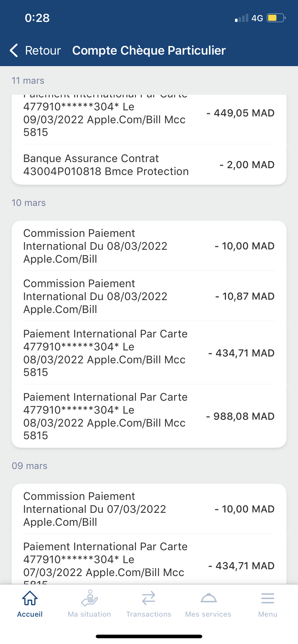This screenshot has width=298, height=644.
Task: Tap the hamburger Menu icon
Action: pyautogui.click(x=268, y=598)
